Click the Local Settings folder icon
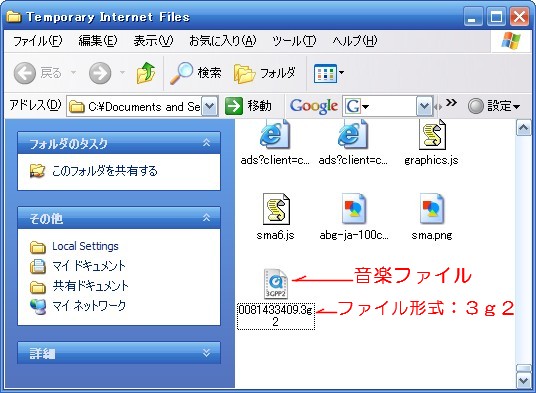Viewport: 536px width, 393px height. 38,247
